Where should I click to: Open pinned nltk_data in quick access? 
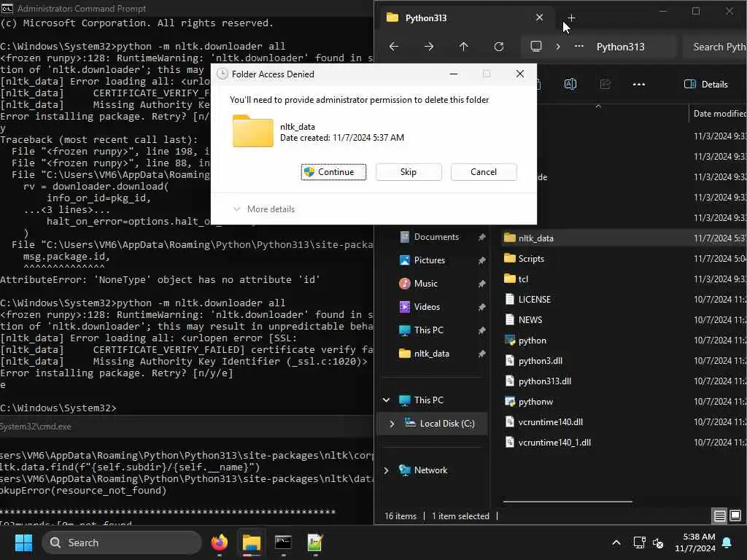(x=431, y=354)
